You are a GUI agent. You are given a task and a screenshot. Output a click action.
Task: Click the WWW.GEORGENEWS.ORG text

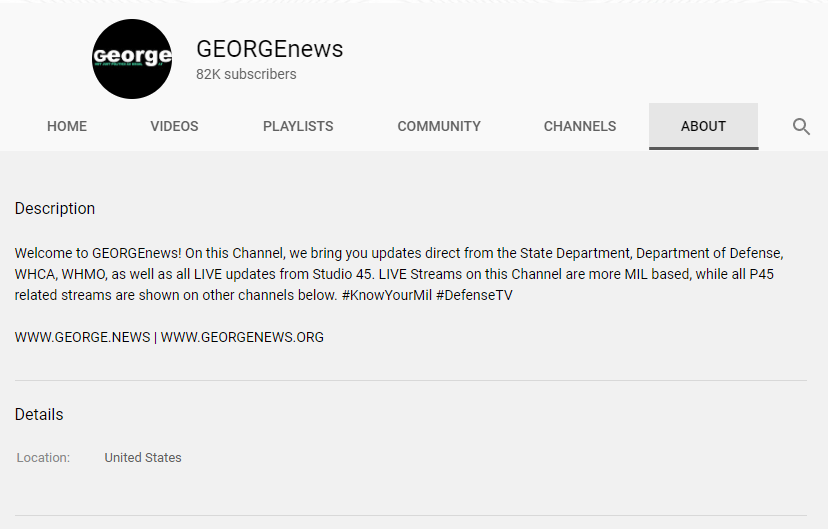point(242,337)
